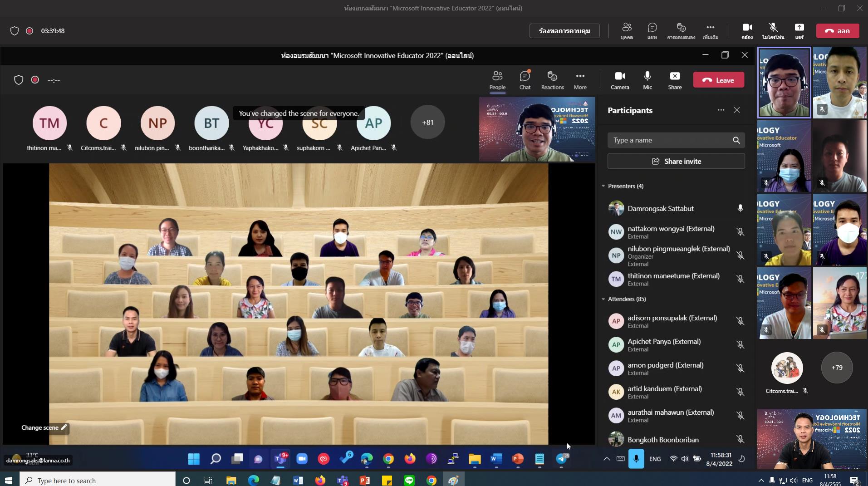
Task: Unmute microphone in outer Teams toolbar
Action: (773, 31)
